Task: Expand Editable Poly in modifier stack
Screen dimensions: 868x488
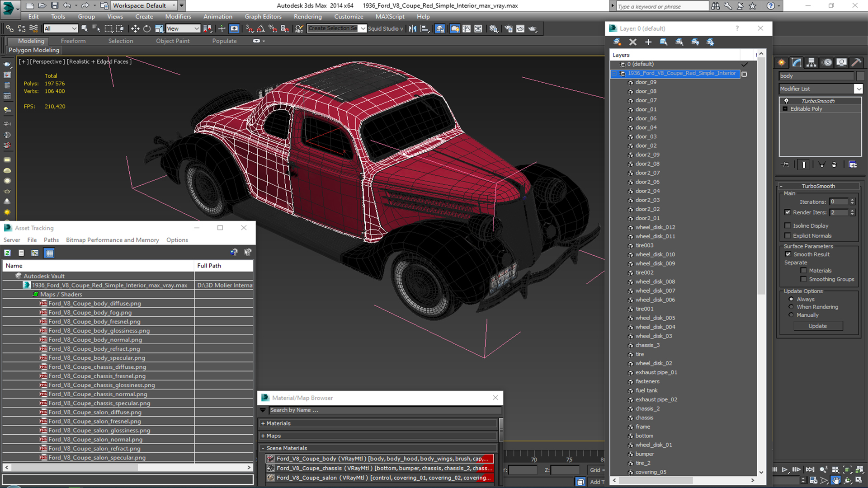Action: pyautogui.click(x=785, y=109)
